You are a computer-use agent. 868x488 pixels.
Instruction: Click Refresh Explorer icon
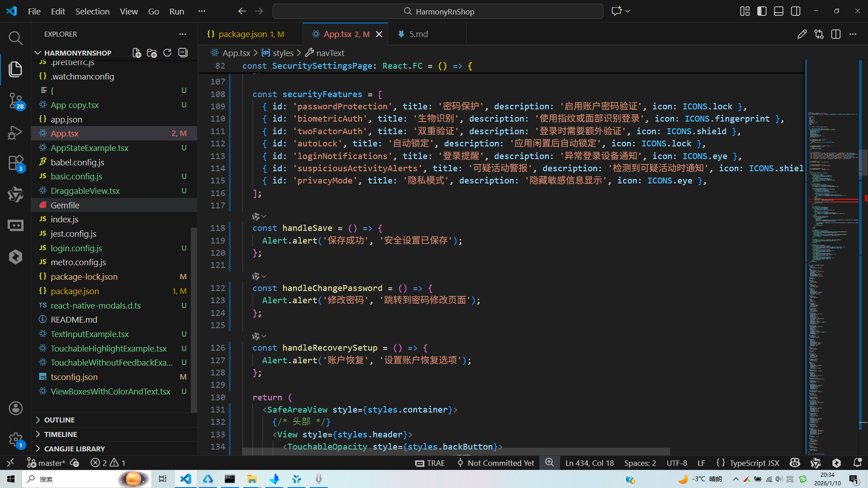[167, 53]
